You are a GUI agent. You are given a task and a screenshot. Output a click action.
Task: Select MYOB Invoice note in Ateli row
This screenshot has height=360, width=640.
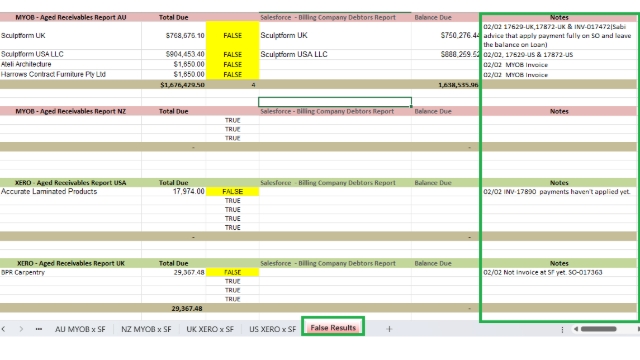559,65
